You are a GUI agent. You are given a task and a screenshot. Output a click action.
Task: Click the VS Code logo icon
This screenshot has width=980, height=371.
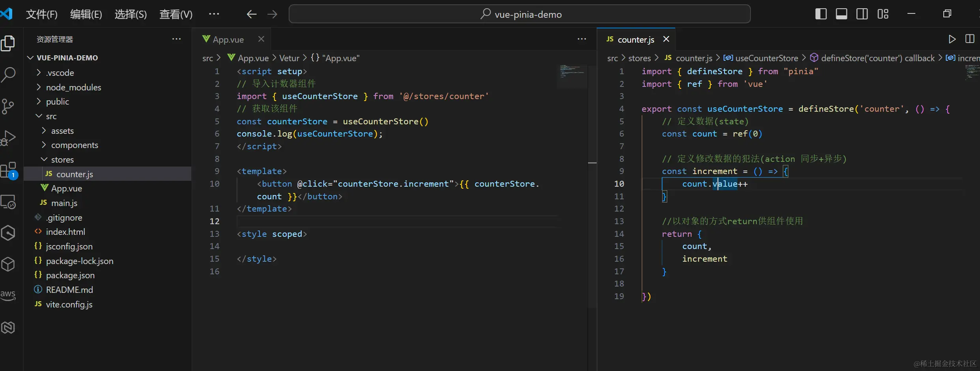pyautogui.click(x=6, y=14)
